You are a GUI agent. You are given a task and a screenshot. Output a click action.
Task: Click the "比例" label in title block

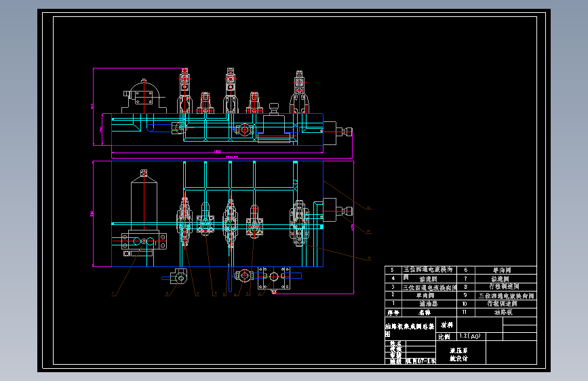point(444,336)
